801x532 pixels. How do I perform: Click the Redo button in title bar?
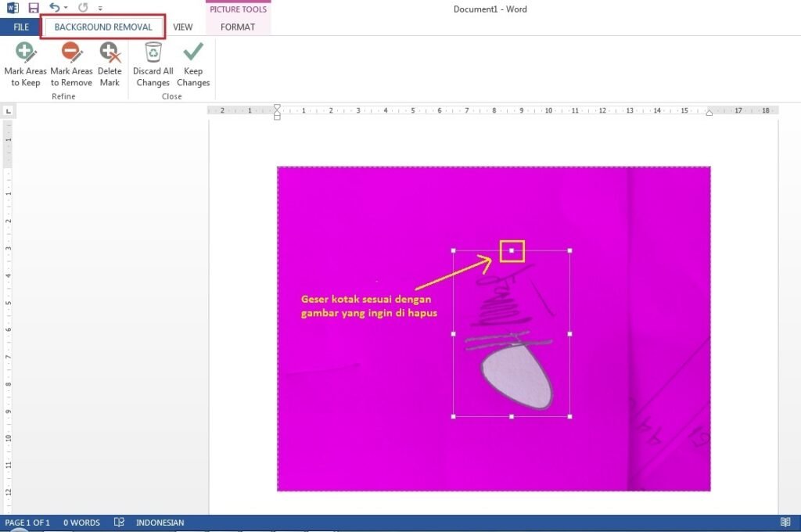coord(83,9)
